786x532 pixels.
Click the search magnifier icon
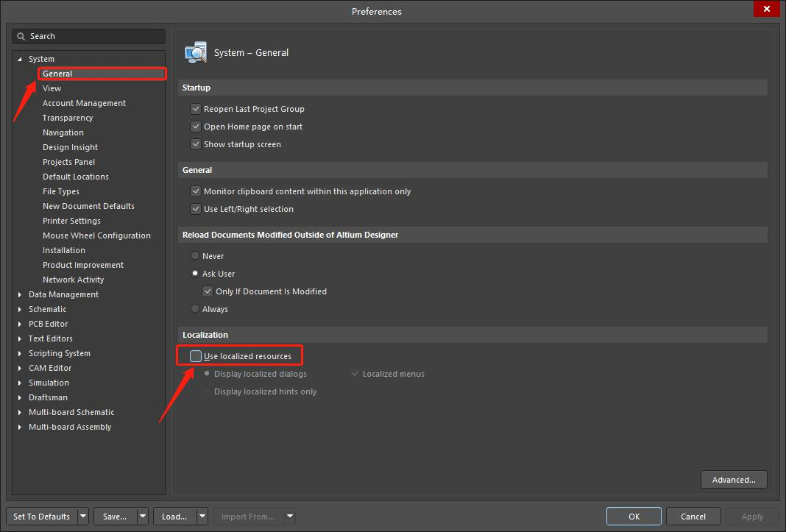22,36
